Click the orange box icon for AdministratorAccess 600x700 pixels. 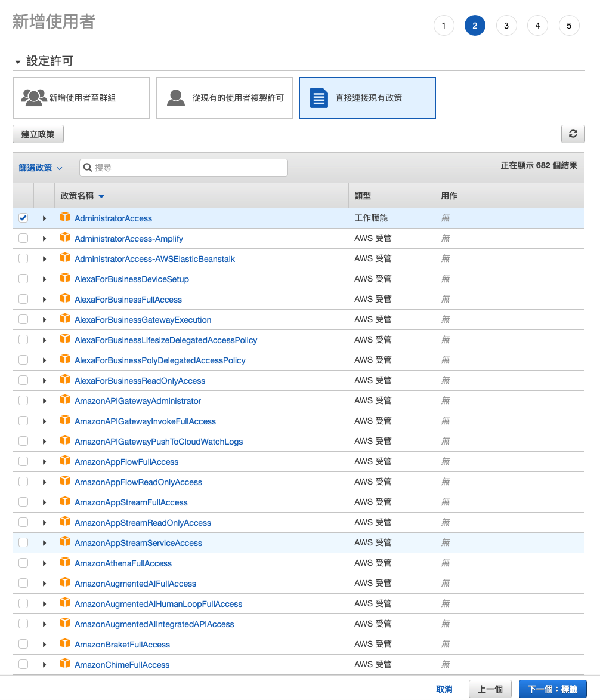tap(65, 217)
